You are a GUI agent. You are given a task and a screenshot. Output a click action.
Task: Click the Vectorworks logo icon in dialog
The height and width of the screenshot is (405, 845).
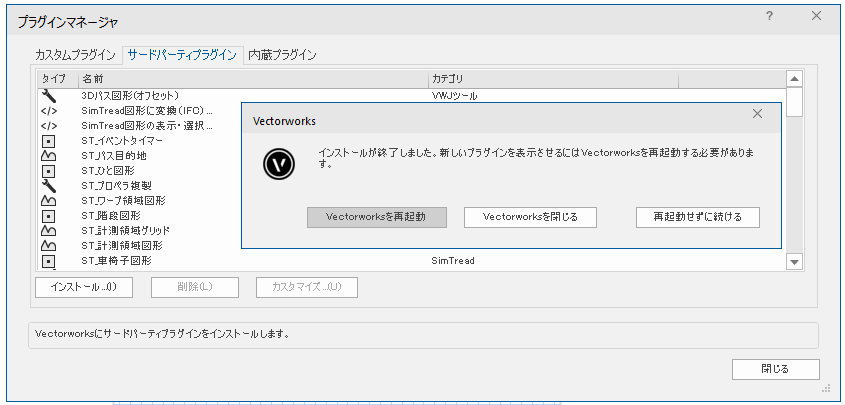coord(279,164)
